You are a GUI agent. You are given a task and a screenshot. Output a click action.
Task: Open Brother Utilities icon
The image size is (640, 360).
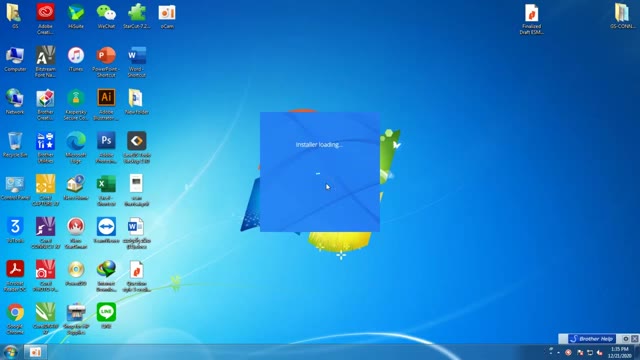pyautogui.click(x=45, y=147)
